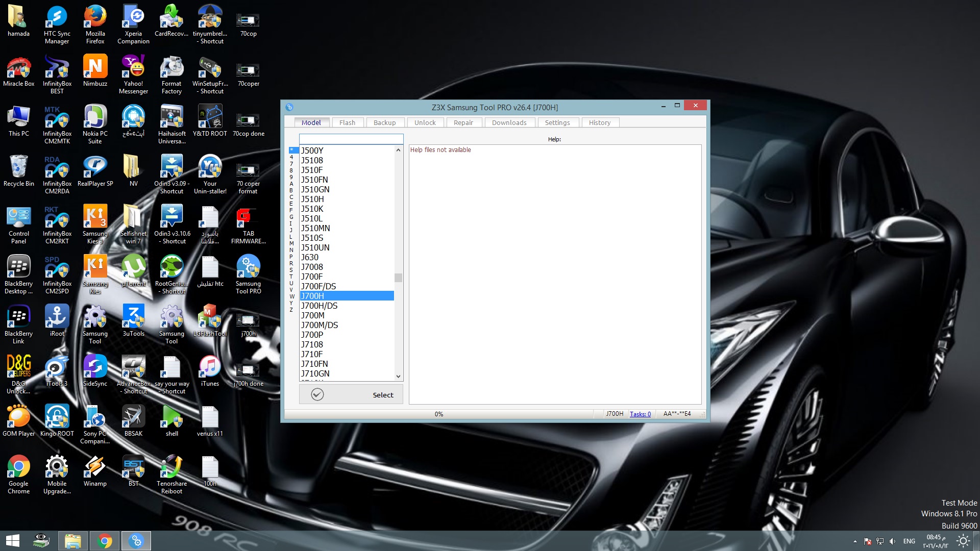Click the model list scroll-down arrow
This screenshot has width=980, height=551.
coord(398,377)
